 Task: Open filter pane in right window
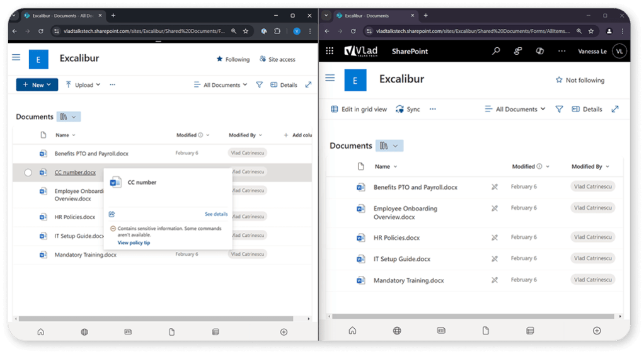pos(559,109)
